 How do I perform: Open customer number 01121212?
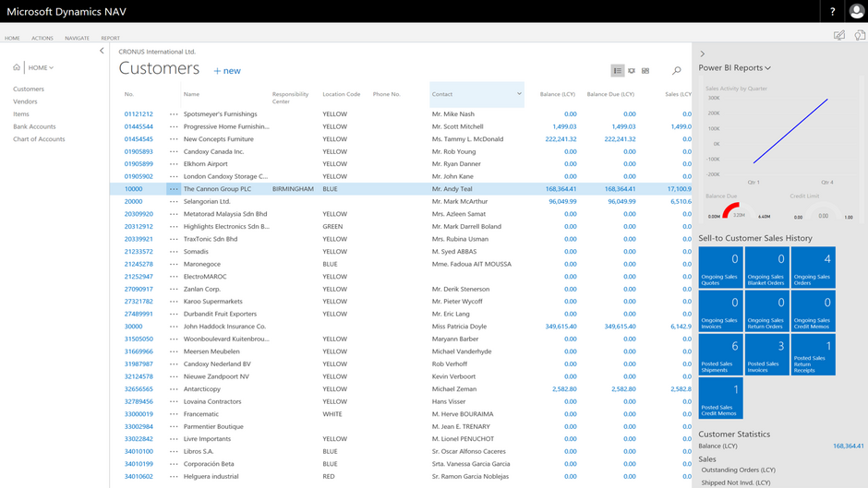tap(139, 114)
